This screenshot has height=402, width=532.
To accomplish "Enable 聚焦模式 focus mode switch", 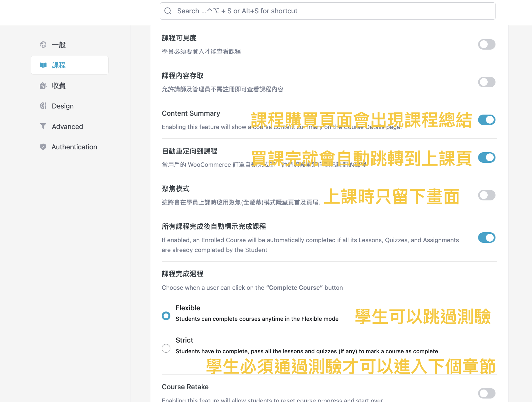I will coord(487,195).
